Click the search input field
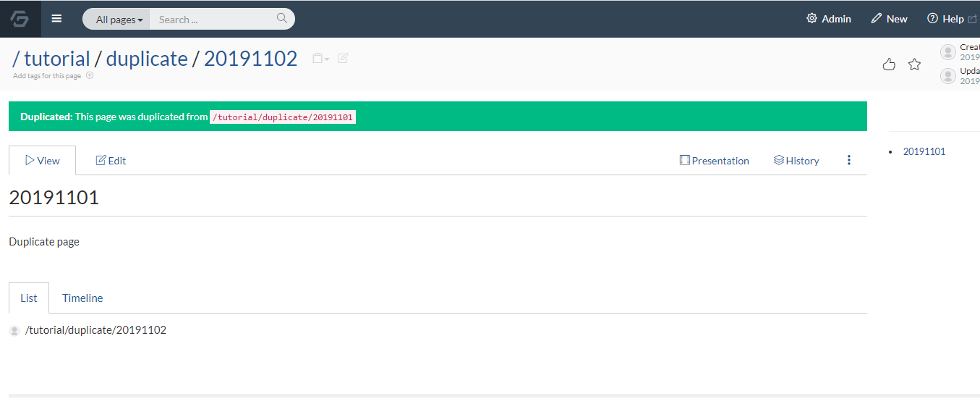The image size is (980, 399). pyautogui.click(x=213, y=20)
